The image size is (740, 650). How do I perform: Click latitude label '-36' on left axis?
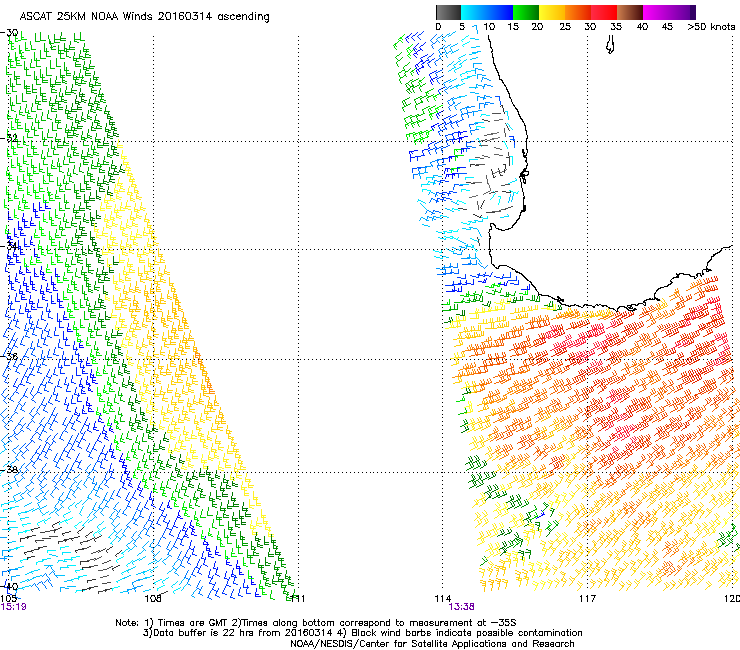[9, 356]
